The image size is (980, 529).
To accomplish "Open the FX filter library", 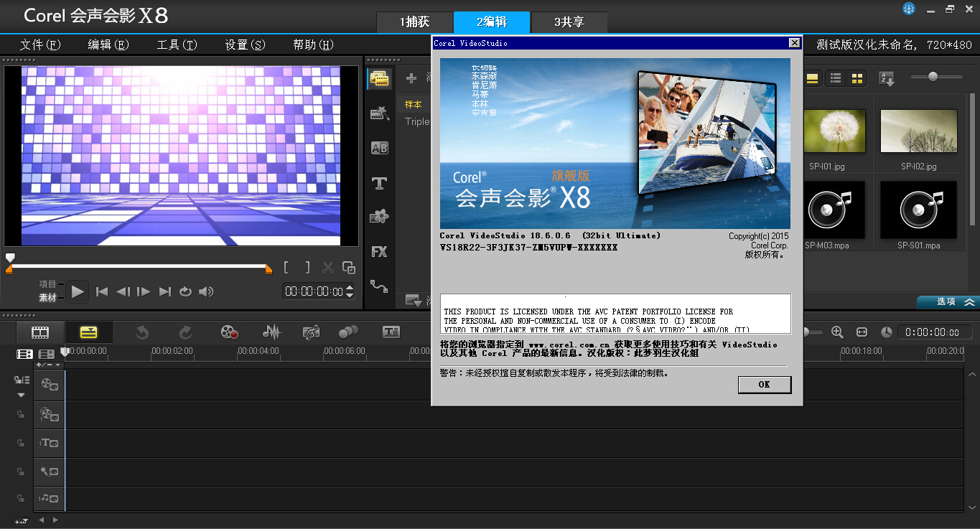I will pyautogui.click(x=379, y=252).
